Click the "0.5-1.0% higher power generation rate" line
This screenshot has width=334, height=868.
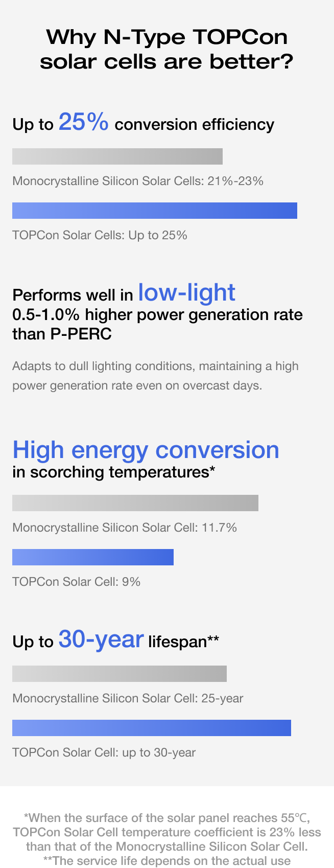[157, 315]
